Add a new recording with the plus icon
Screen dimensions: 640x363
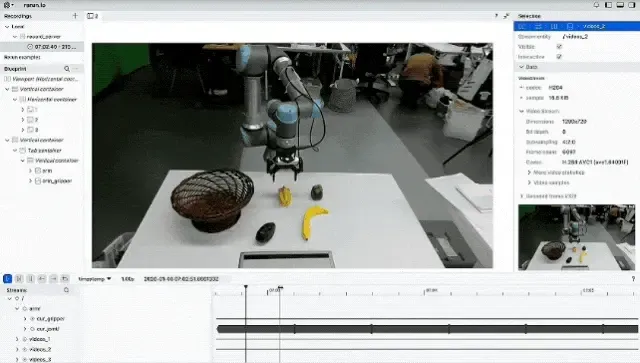click(x=75, y=16)
